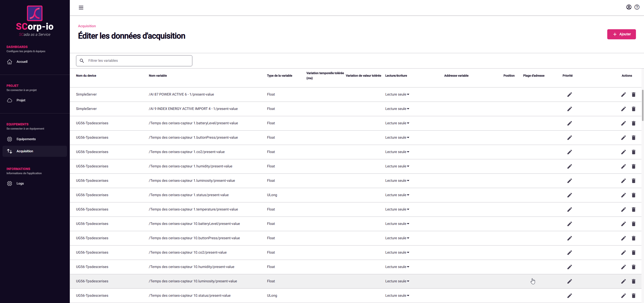Open the hamburger menu icon

(x=81, y=8)
